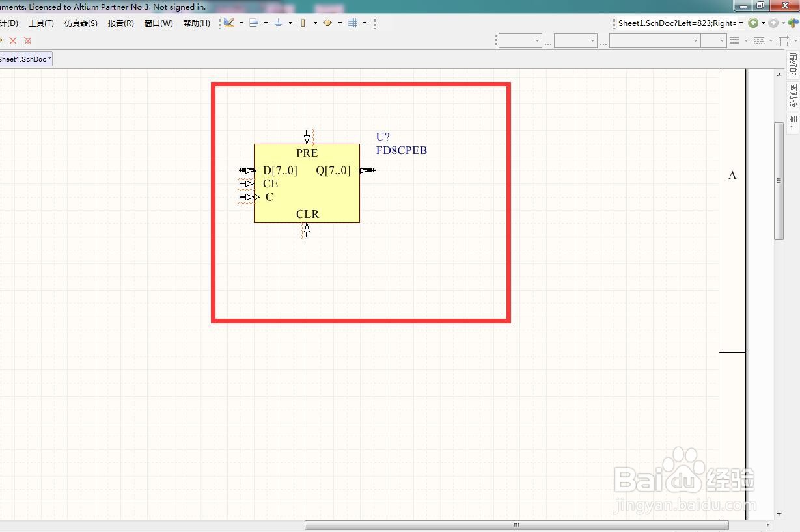Open the wide third formatting combo box
This screenshot has height=532, width=800.
coord(654,40)
